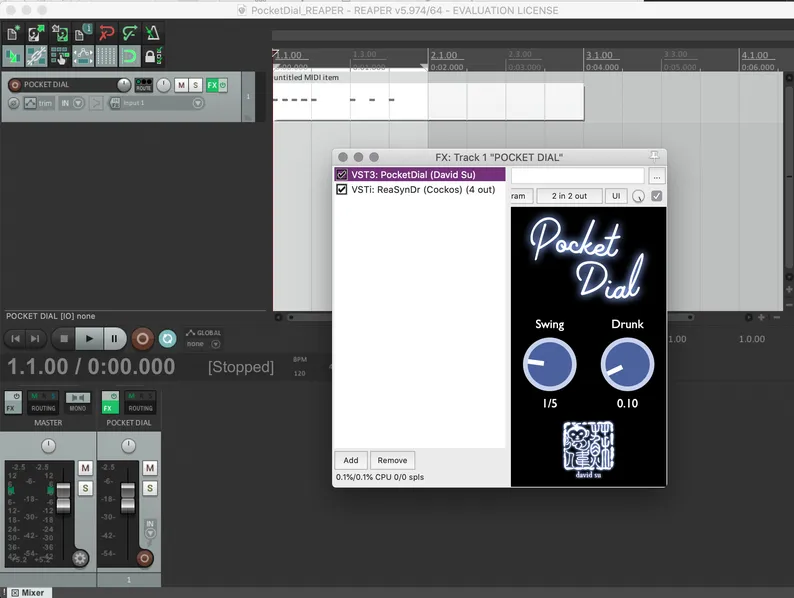This screenshot has width=794, height=598.
Task: Click the Swing knob in PocketDial
Action: pos(549,365)
